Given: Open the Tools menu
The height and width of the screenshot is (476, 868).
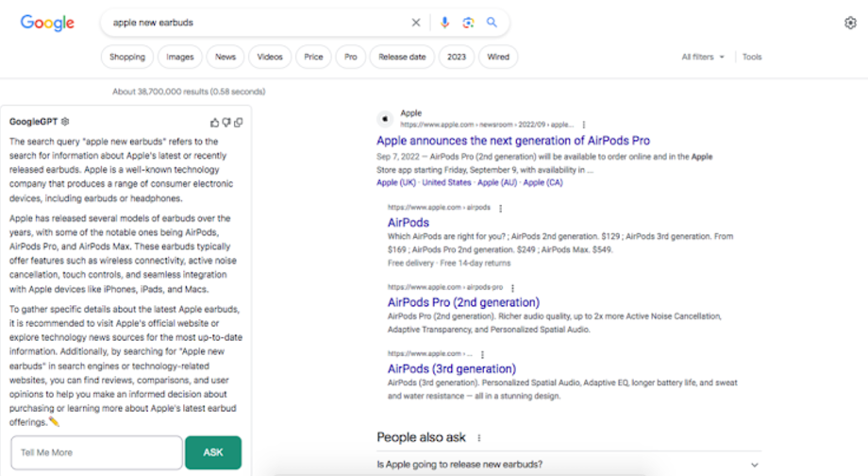Looking at the screenshot, I should [752, 57].
